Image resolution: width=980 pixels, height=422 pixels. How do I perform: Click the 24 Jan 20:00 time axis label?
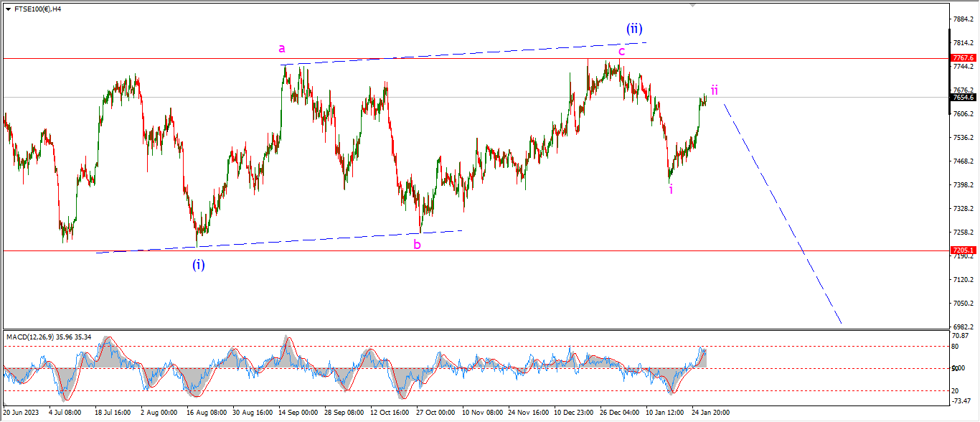[712, 413]
